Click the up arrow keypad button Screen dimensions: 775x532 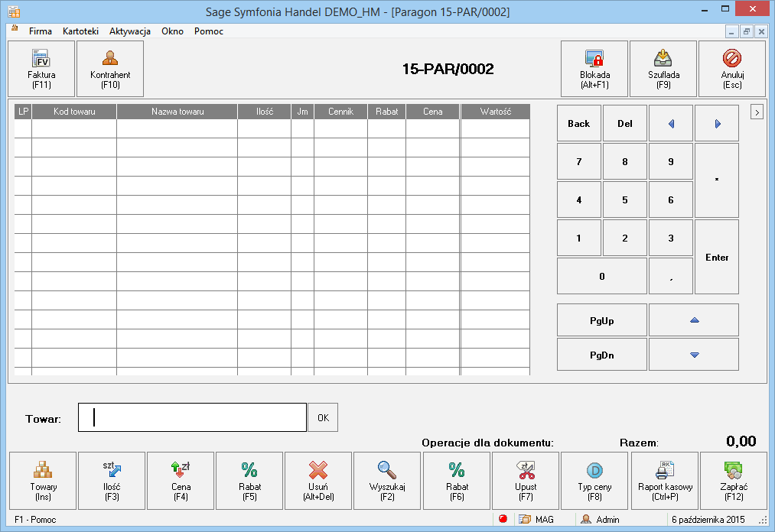(694, 320)
